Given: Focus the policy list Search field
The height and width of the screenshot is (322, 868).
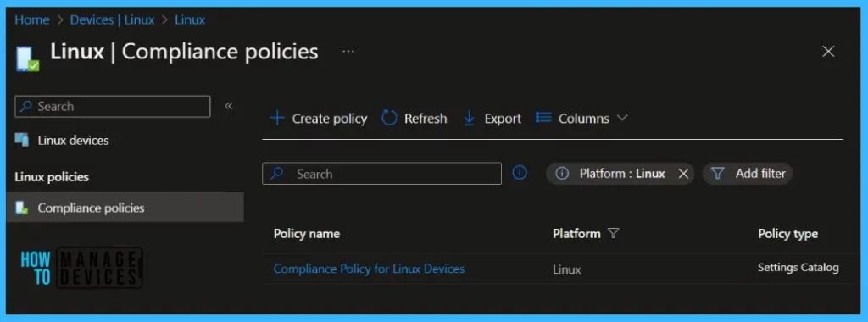Looking at the screenshot, I should coord(381,173).
